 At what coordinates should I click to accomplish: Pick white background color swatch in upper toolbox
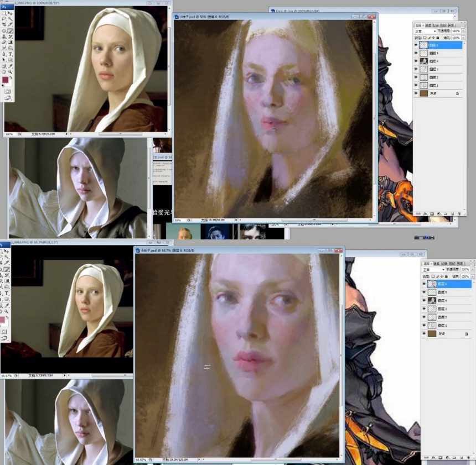point(10,84)
